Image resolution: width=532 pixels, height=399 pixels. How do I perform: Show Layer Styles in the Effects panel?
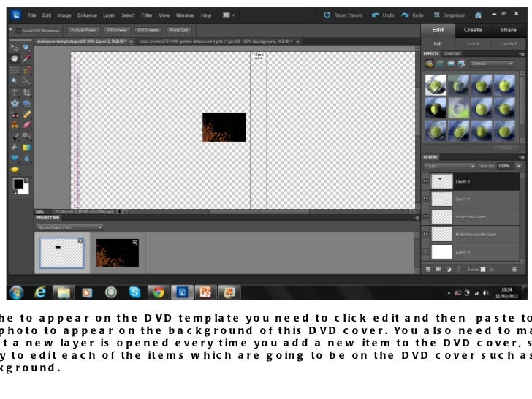click(x=440, y=64)
